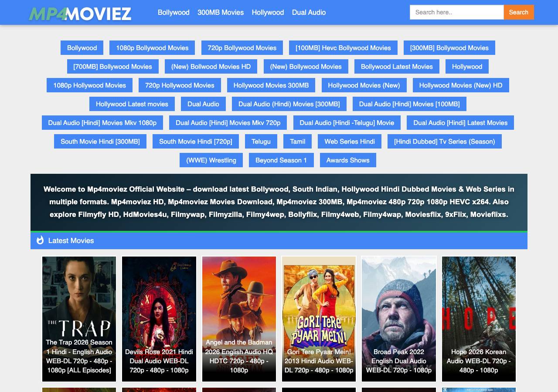Viewport: 558px width, 392px height.
Task: Open Bollywood Latest Movies category
Action: [x=397, y=67]
